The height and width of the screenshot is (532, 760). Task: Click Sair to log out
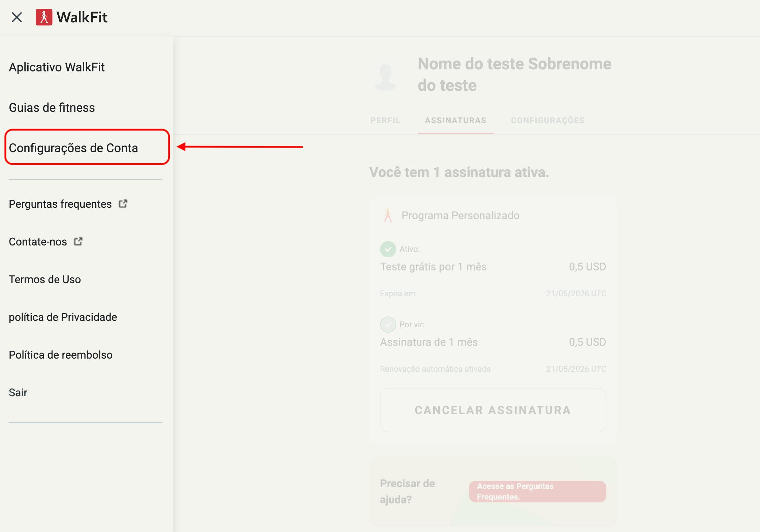point(18,393)
